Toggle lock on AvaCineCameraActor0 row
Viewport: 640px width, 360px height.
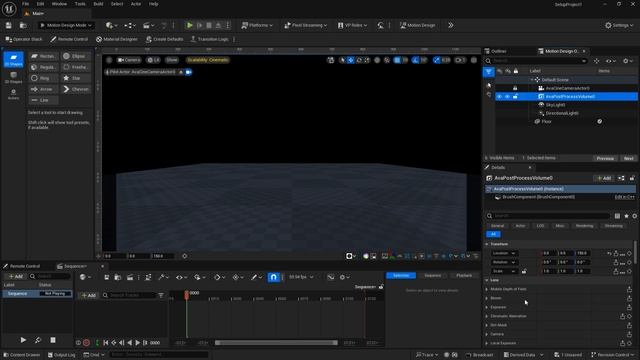coord(515,88)
